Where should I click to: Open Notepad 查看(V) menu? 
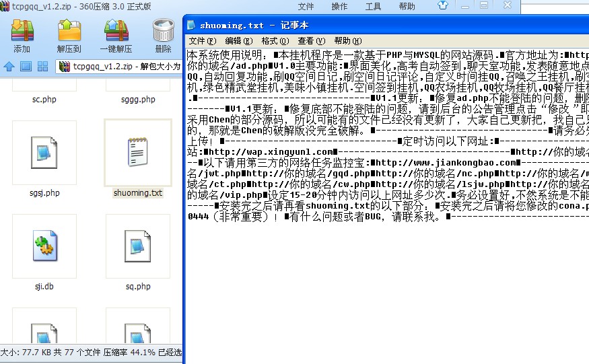pos(312,41)
